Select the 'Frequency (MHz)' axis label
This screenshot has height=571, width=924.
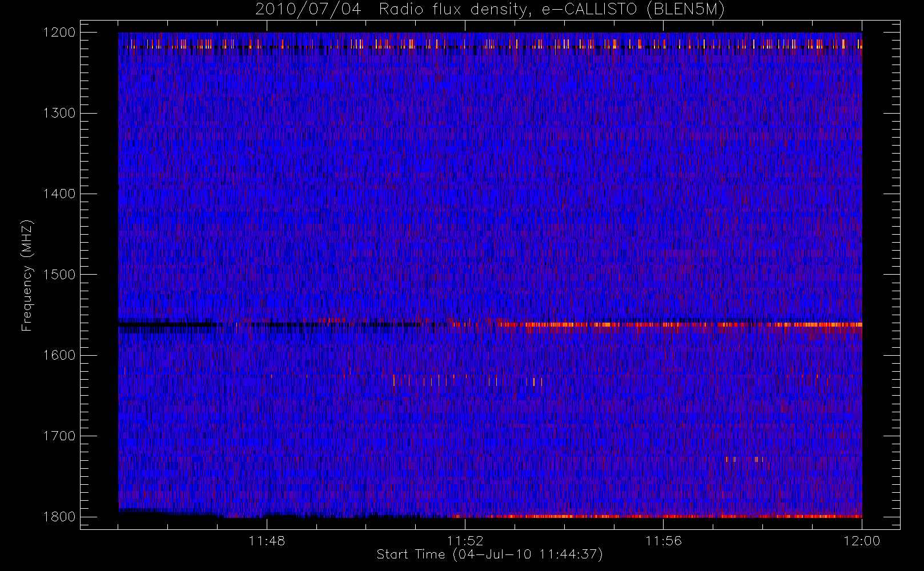26,275
